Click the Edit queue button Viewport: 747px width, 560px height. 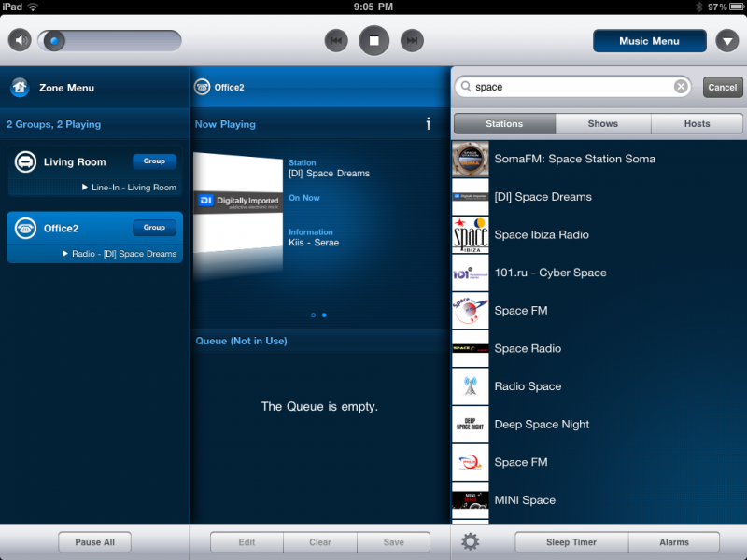tap(247, 542)
